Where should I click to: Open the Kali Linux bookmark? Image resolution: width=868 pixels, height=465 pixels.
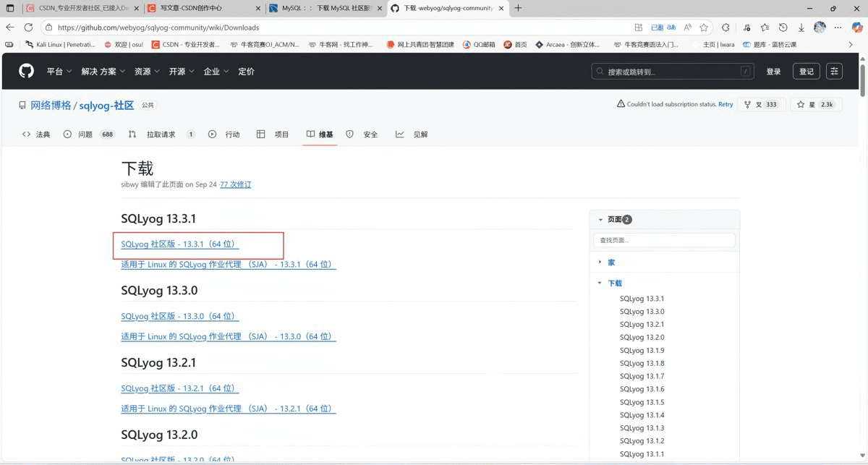pos(60,44)
